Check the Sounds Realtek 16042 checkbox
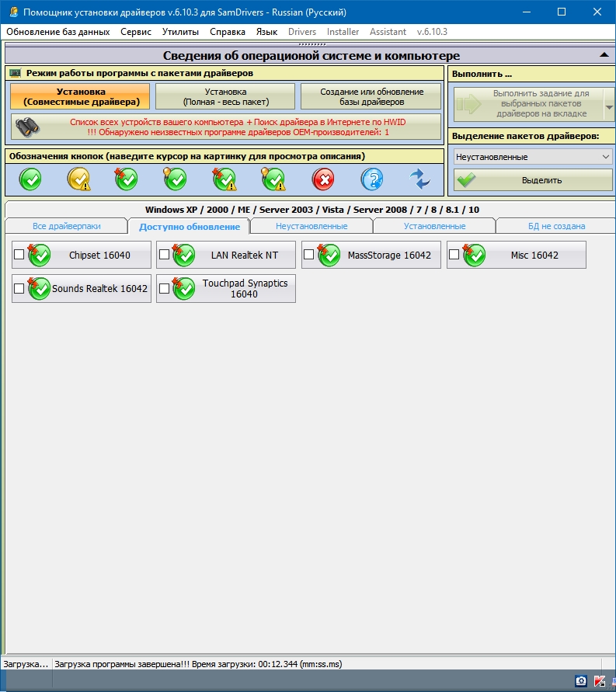Screen dimensions: 616x692 [x=19, y=288]
